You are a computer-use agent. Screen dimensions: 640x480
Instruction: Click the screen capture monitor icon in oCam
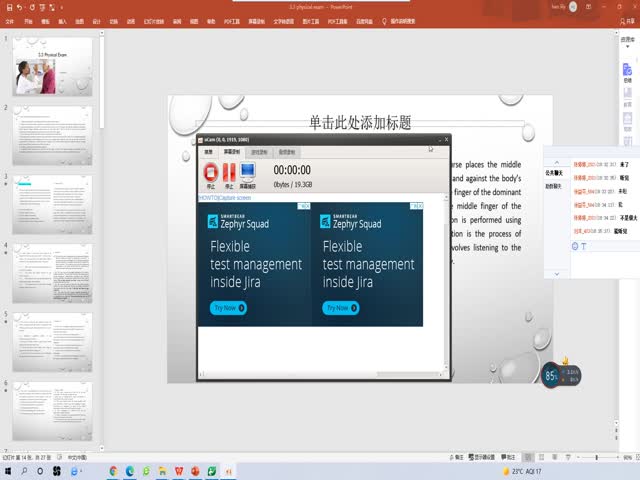pyautogui.click(x=248, y=173)
